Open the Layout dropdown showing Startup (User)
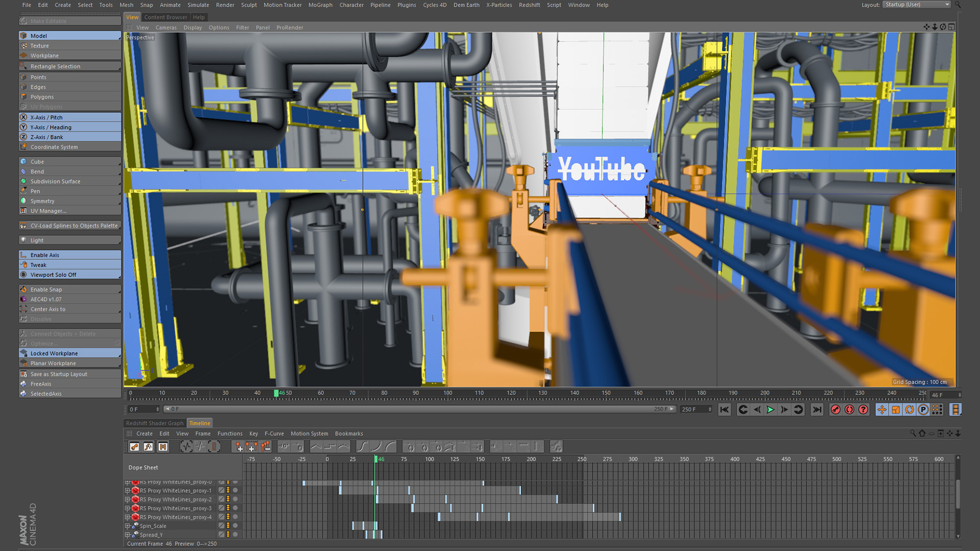 coord(917,5)
